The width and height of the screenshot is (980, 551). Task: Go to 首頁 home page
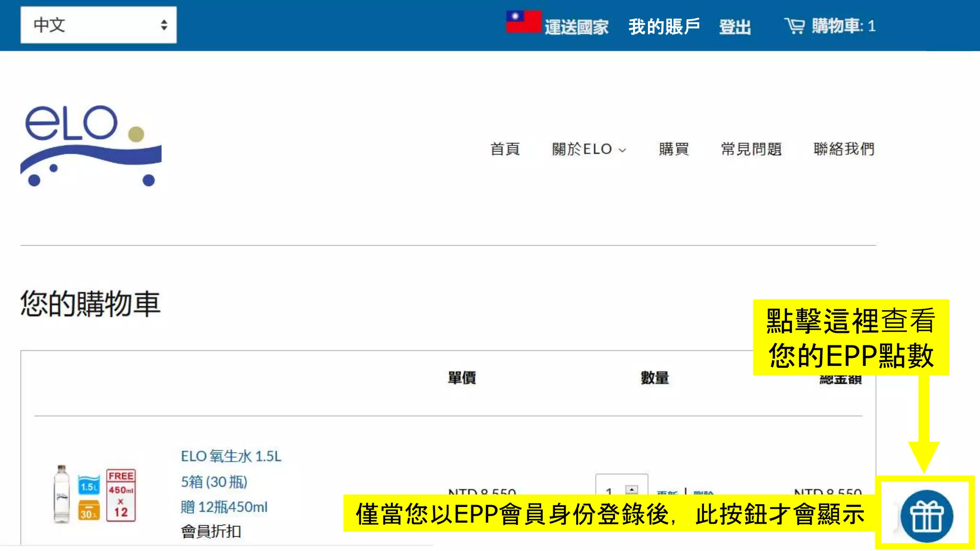pyautogui.click(x=505, y=149)
